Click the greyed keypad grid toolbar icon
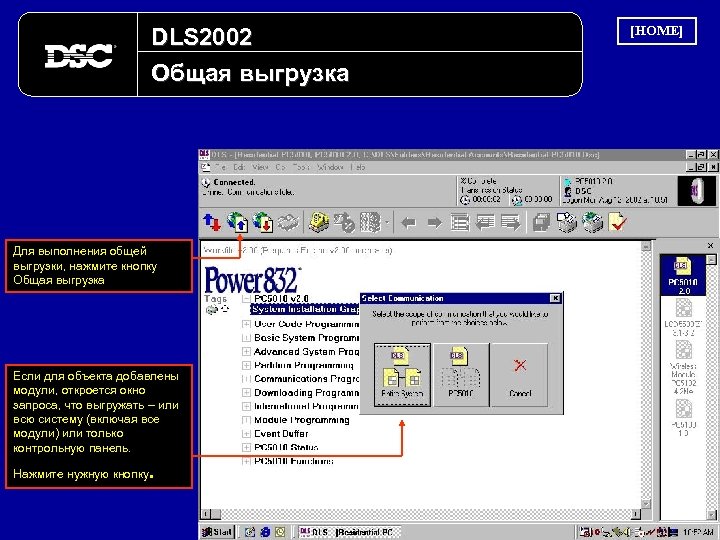Viewport: 720px width, 540px height. click(x=370, y=222)
